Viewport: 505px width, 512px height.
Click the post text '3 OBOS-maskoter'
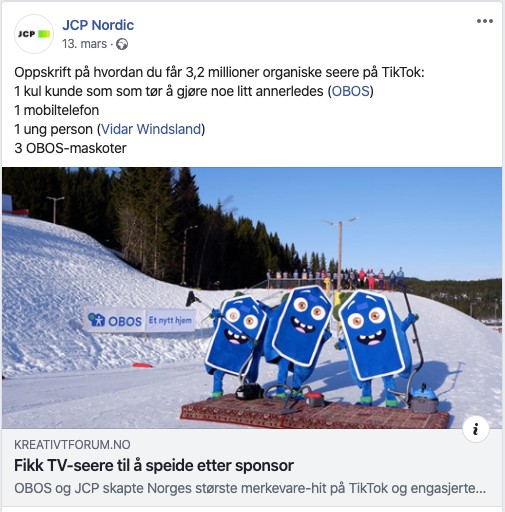click(70, 148)
